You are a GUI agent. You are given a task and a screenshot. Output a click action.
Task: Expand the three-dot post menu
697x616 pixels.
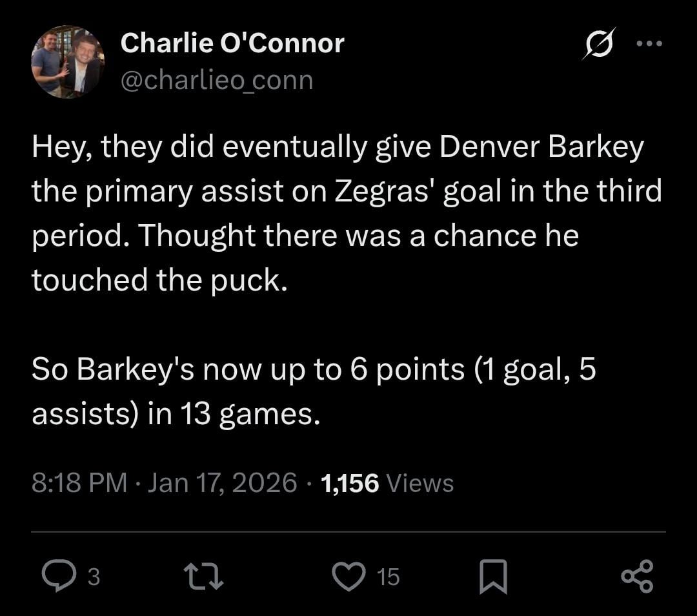(649, 43)
